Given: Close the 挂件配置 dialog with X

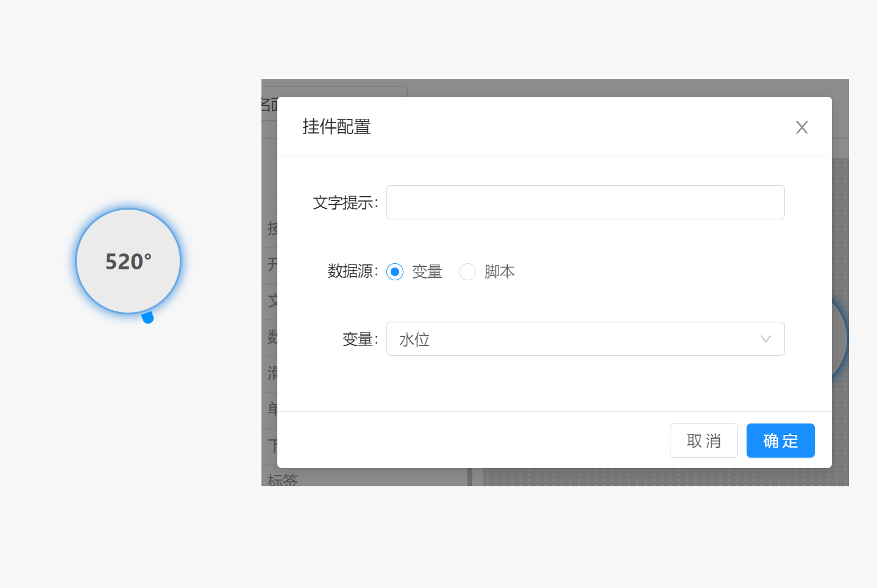Looking at the screenshot, I should [x=801, y=127].
